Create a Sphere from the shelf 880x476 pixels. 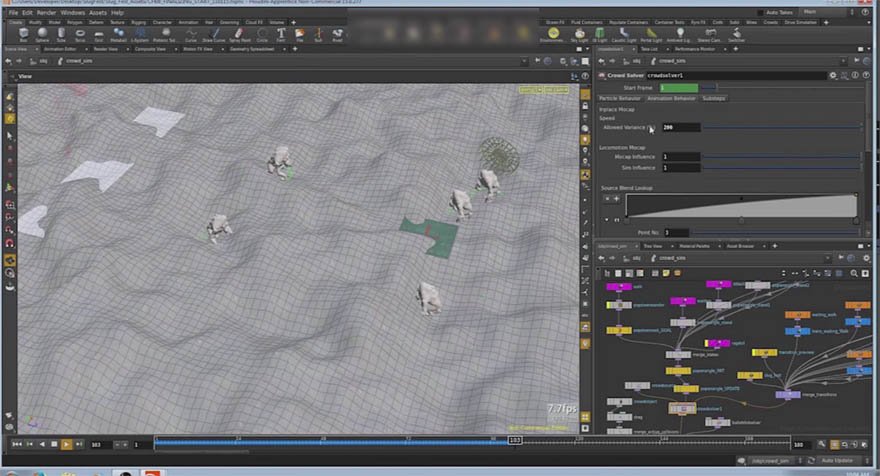[42, 35]
